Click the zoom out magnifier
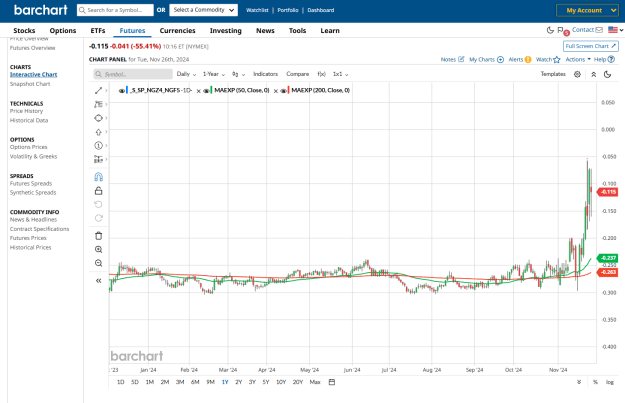Image resolution: width=625 pixels, height=403 pixels. point(98,263)
